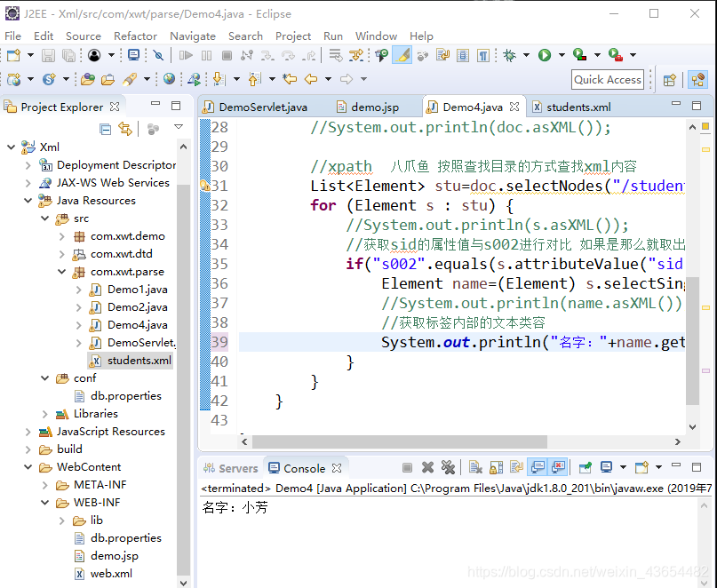Toggle Show Console on Standard Out
Image resolution: width=717 pixels, height=588 pixels.
[x=538, y=467]
